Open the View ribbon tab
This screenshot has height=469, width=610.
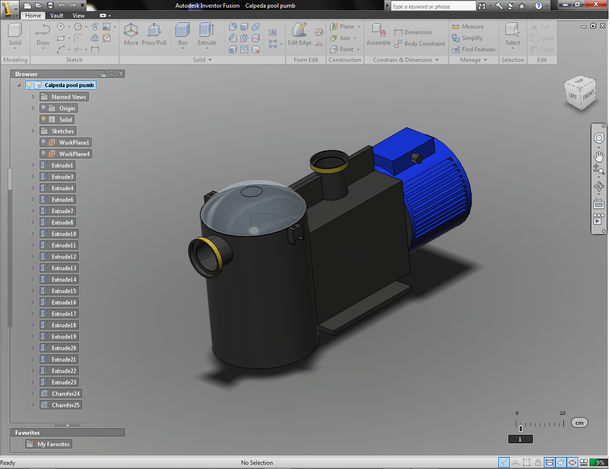click(78, 16)
